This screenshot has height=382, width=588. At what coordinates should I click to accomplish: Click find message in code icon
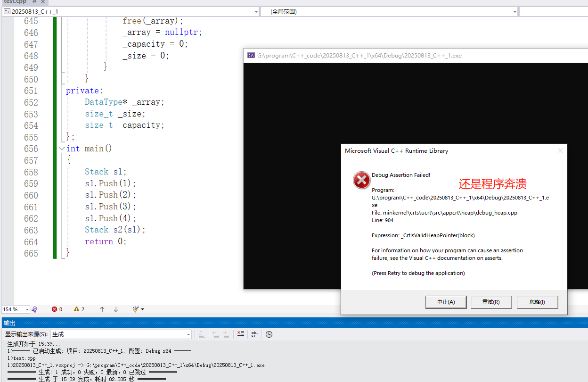coord(202,334)
